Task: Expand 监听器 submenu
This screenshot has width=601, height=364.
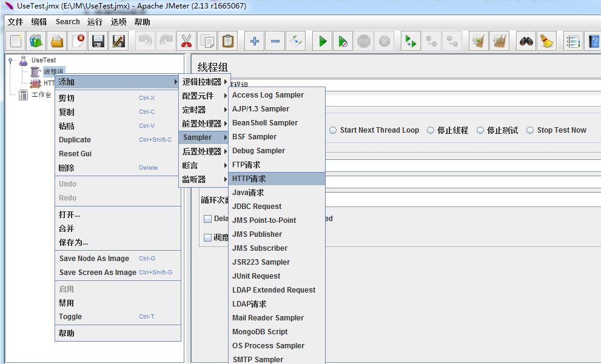Action: point(204,179)
